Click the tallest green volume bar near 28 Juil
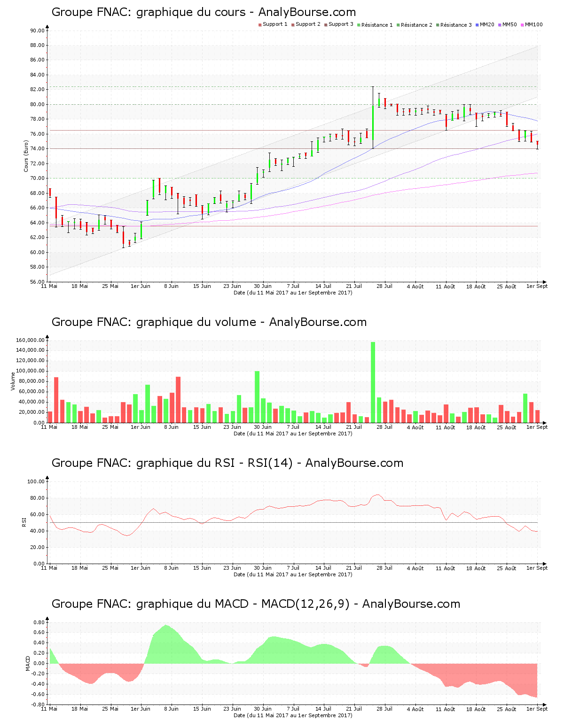Viewport: 564px width, 728px height. (373, 382)
